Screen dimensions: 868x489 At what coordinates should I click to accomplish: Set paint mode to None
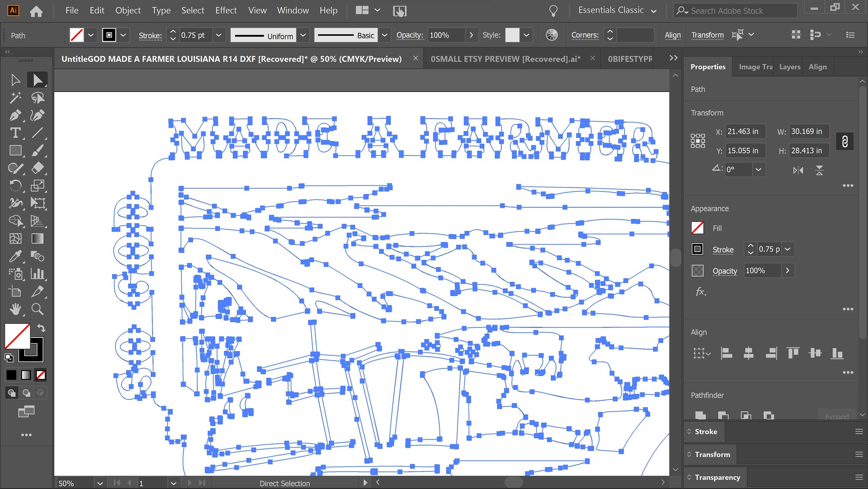[41, 375]
